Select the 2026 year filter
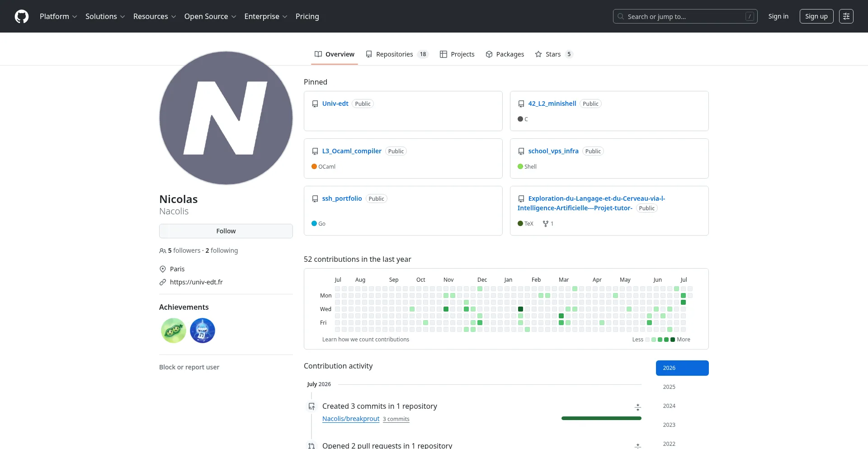This screenshot has width=868, height=449. pyautogui.click(x=682, y=368)
